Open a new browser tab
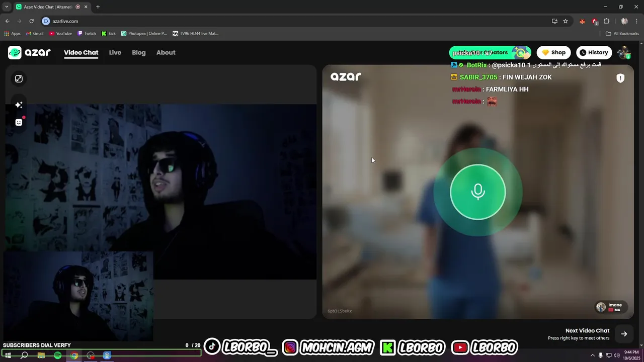The width and height of the screenshot is (644, 362). coord(98,7)
